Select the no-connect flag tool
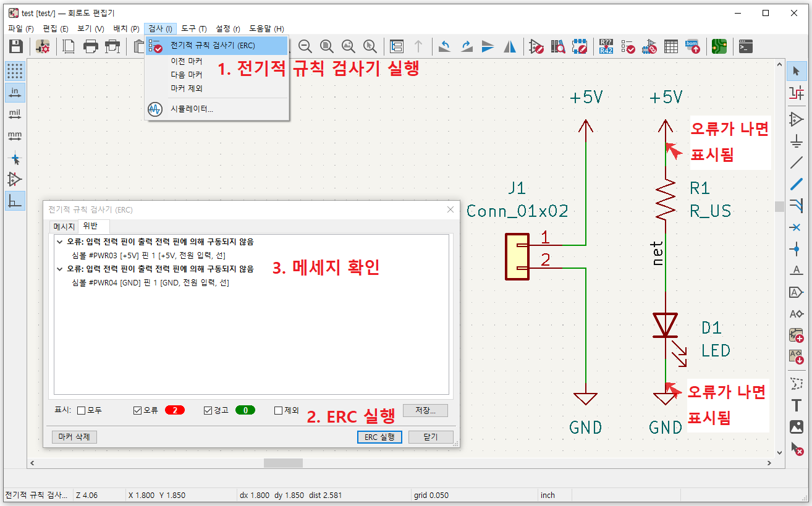The width and height of the screenshot is (812, 506). tap(797, 227)
